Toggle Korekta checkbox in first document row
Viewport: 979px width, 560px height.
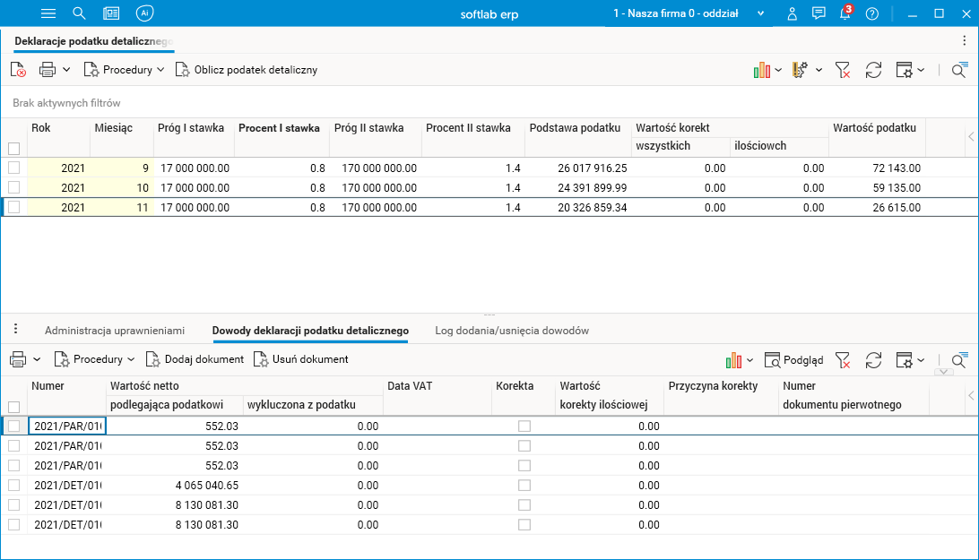click(524, 426)
